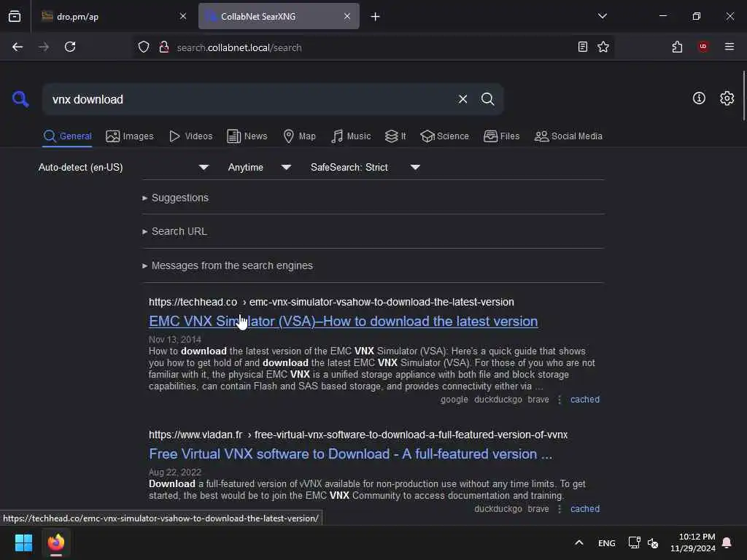Select the Files search category

point(501,136)
